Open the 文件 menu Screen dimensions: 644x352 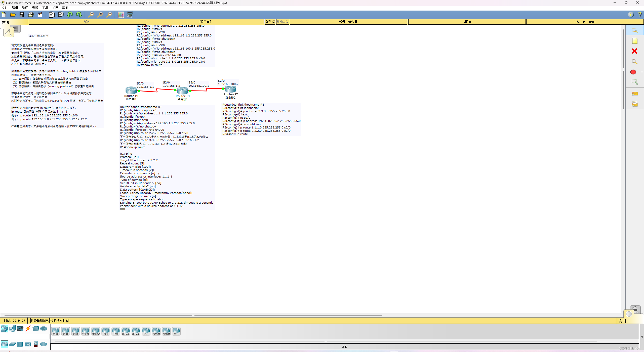tap(5, 8)
